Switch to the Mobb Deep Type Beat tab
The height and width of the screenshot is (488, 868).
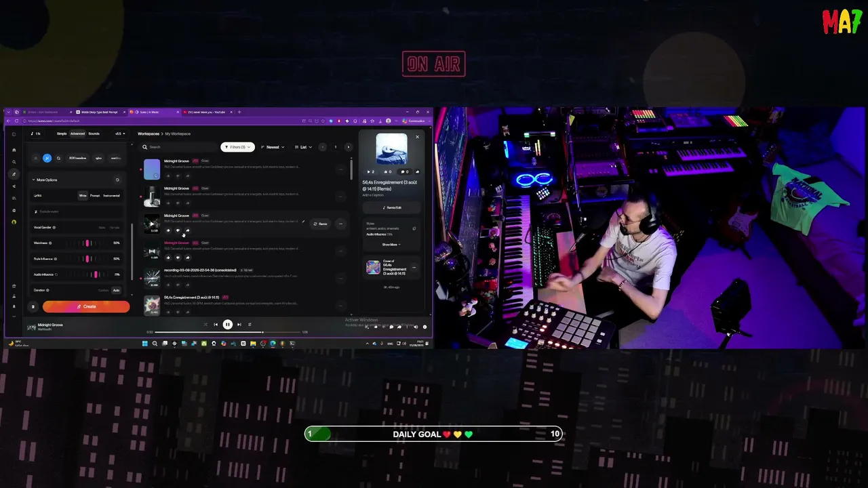pyautogui.click(x=99, y=112)
